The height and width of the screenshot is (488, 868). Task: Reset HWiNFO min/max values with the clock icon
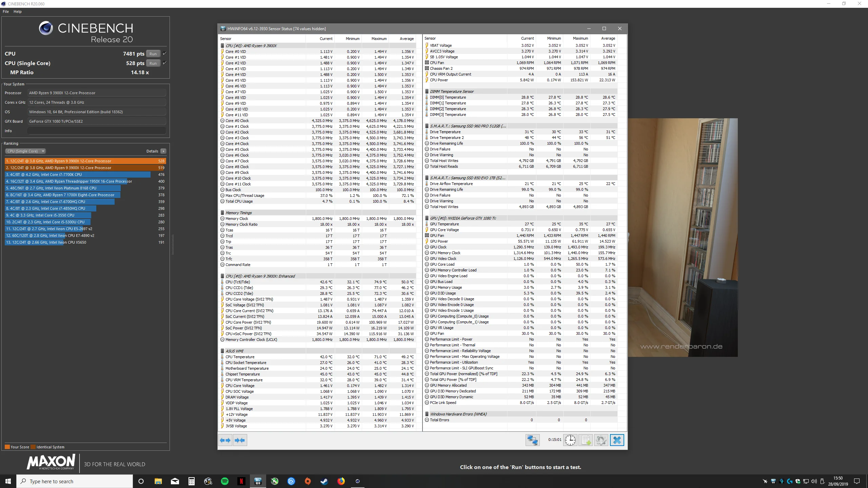click(x=570, y=440)
